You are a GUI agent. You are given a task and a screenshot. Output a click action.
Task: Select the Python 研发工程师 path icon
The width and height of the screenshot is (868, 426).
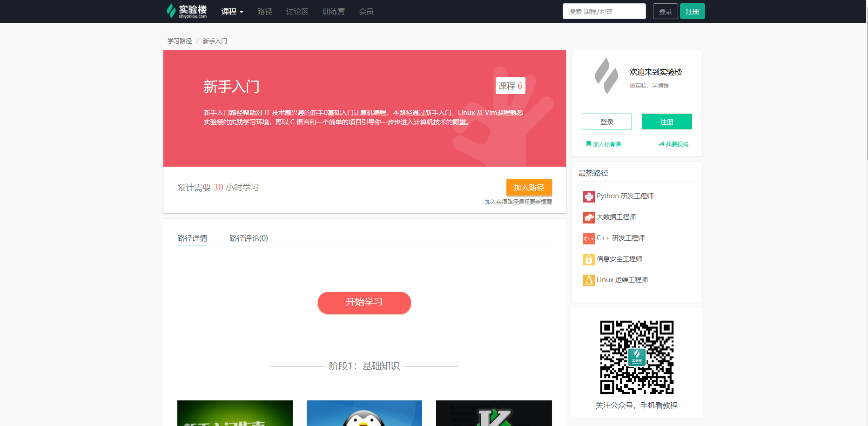coord(589,196)
